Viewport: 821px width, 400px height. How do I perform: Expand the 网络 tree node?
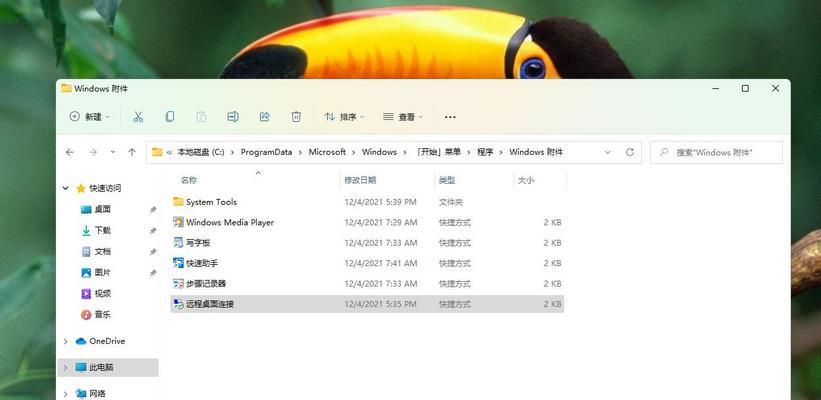[x=65, y=393]
